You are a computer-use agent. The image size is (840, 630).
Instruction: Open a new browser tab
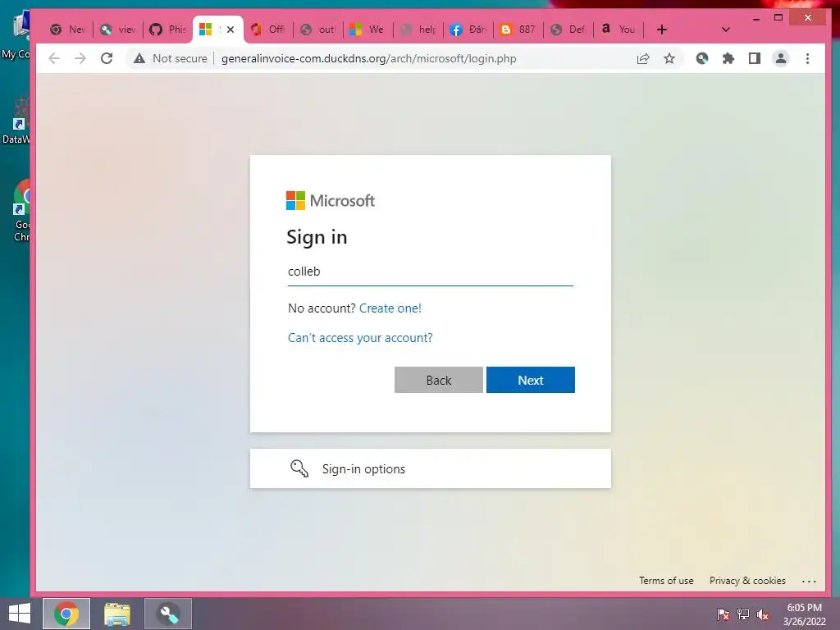tap(662, 30)
